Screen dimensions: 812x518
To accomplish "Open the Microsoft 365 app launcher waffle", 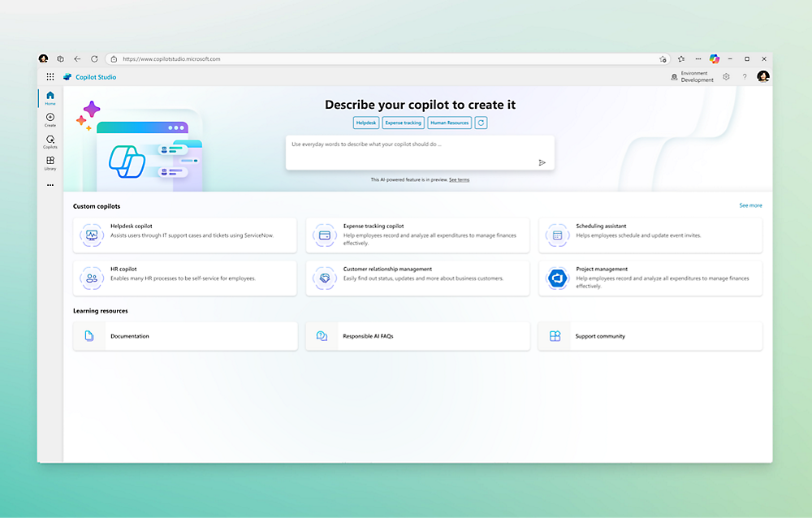I will [x=50, y=76].
